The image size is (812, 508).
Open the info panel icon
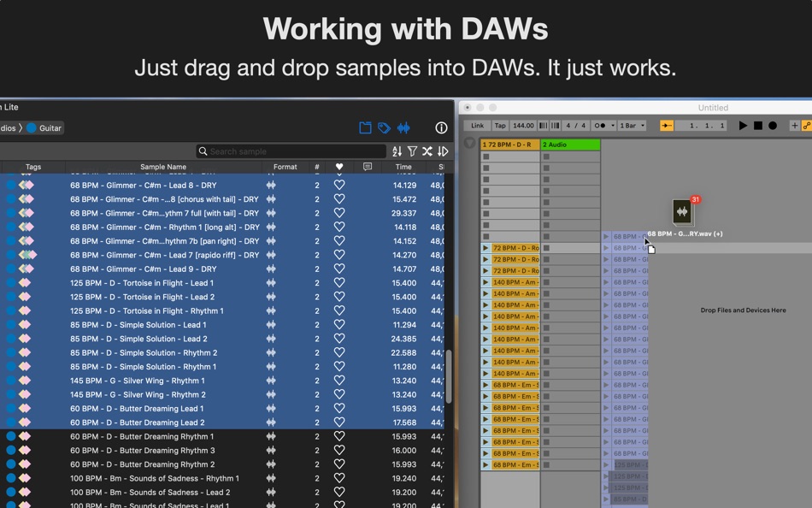click(441, 127)
